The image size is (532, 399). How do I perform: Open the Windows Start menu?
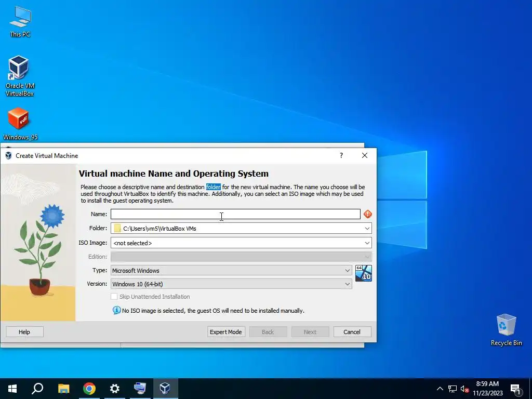[x=12, y=389]
